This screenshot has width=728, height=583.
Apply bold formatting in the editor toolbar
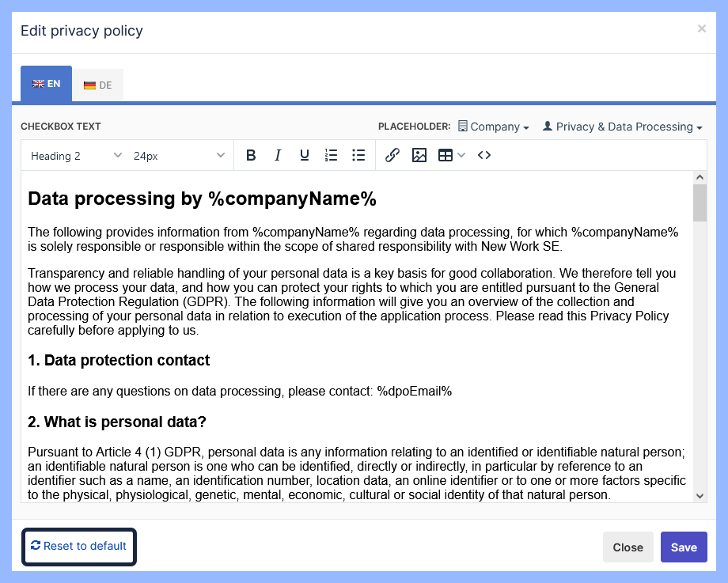coord(251,156)
